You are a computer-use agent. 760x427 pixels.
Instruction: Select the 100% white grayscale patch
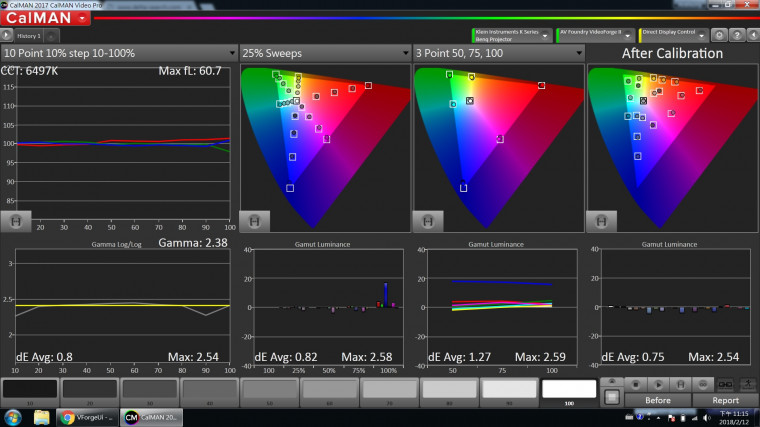click(569, 390)
